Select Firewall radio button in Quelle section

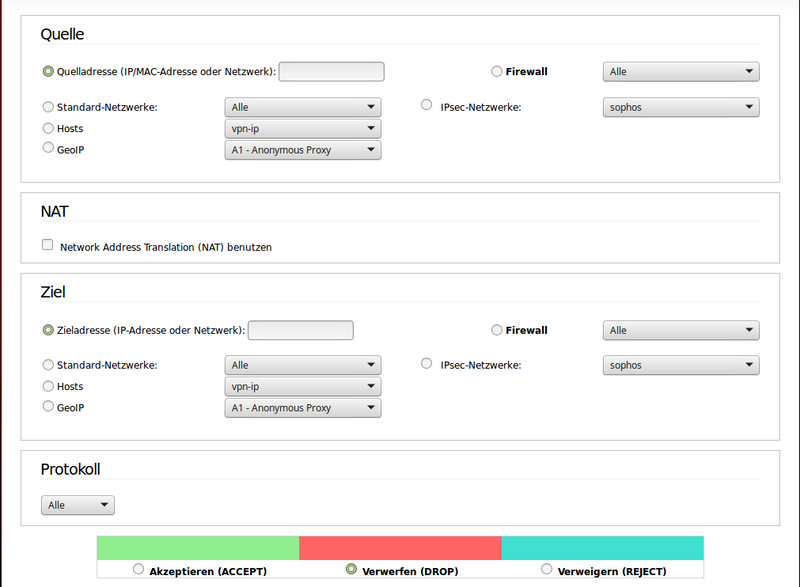click(497, 71)
